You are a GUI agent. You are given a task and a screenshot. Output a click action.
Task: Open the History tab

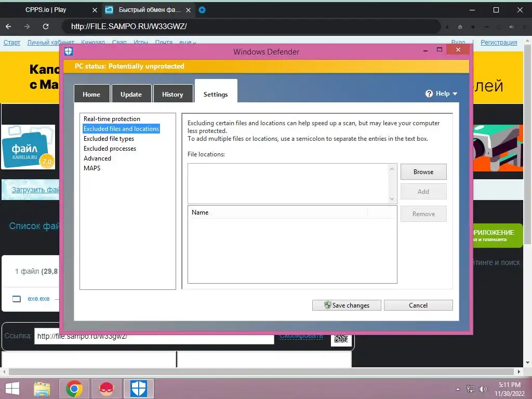[172, 94]
